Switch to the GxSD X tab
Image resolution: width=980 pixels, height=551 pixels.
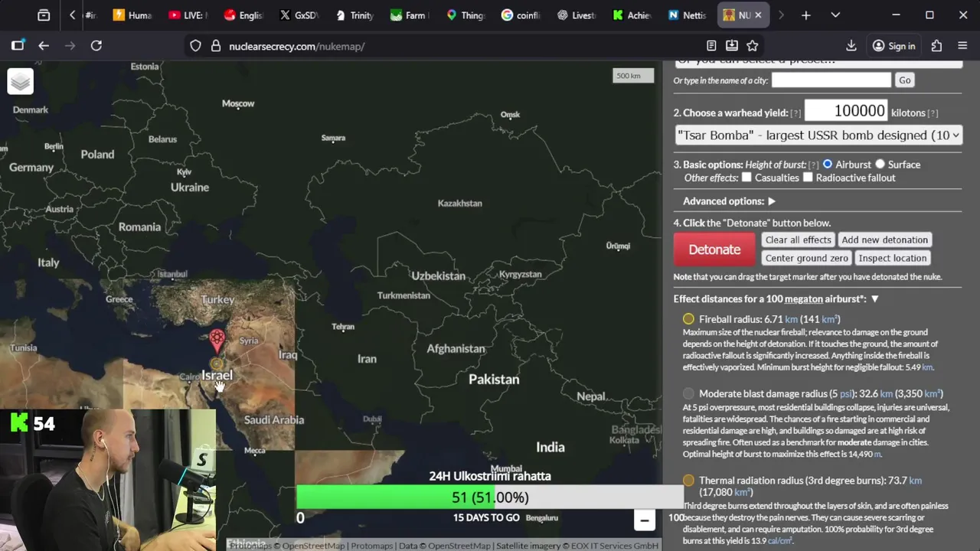pyautogui.click(x=298, y=15)
